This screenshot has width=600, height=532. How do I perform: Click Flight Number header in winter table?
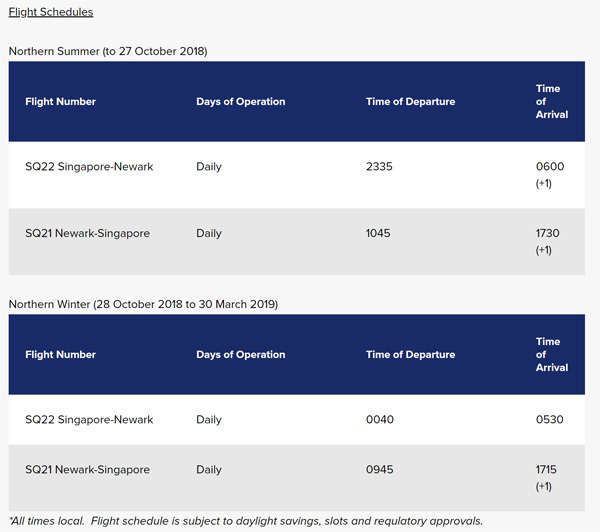click(60, 355)
